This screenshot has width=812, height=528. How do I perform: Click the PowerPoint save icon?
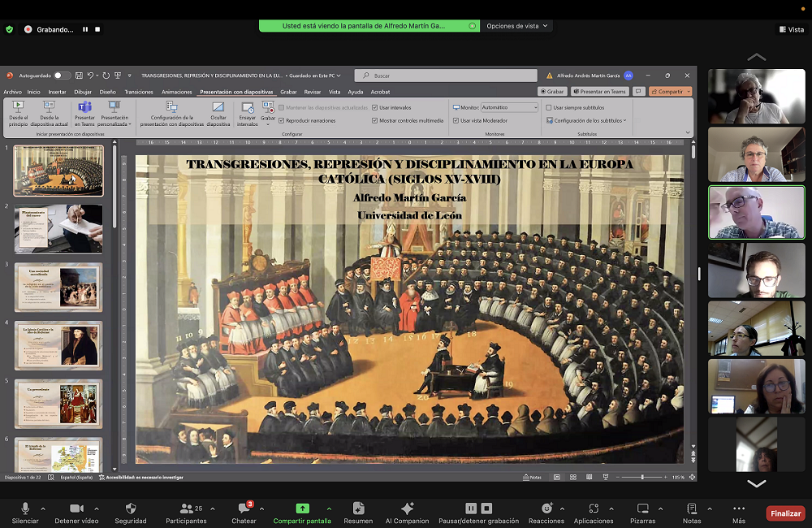tap(79, 76)
